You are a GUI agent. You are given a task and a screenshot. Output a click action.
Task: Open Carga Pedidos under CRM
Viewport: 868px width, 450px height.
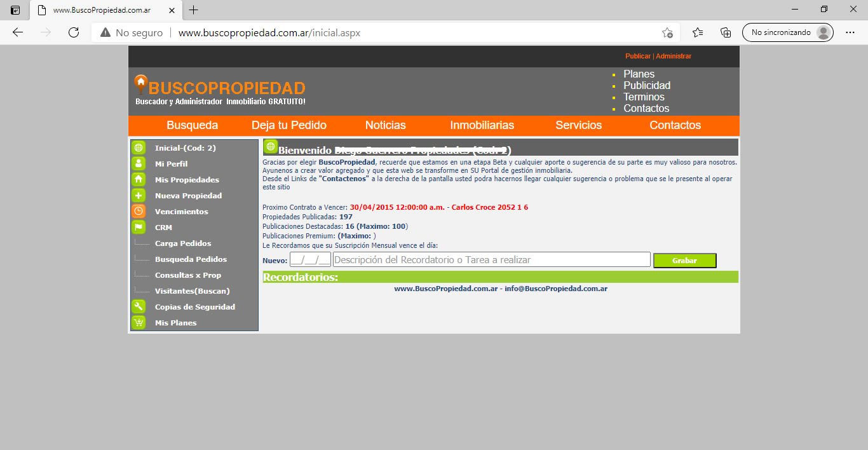point(183,243)
